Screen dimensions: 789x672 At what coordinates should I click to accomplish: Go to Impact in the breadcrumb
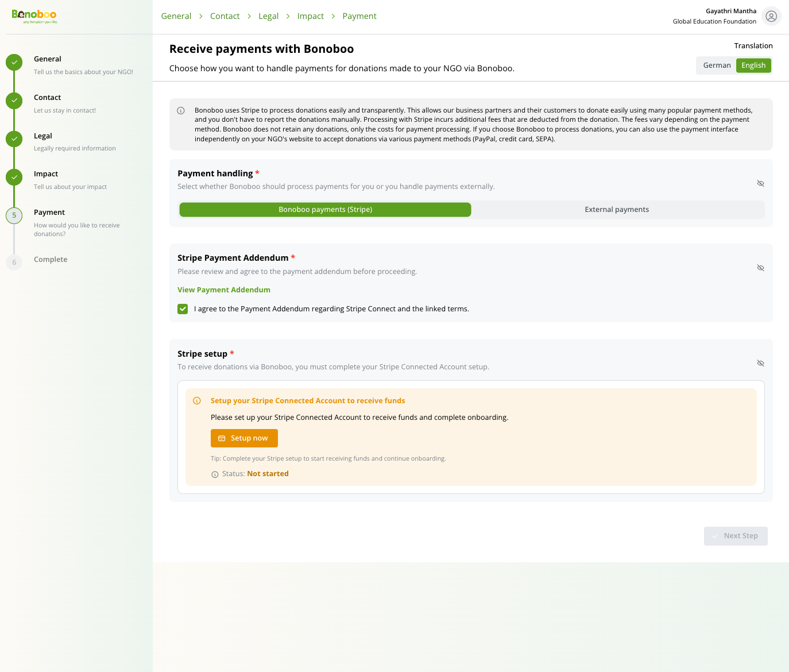(310, 16)
